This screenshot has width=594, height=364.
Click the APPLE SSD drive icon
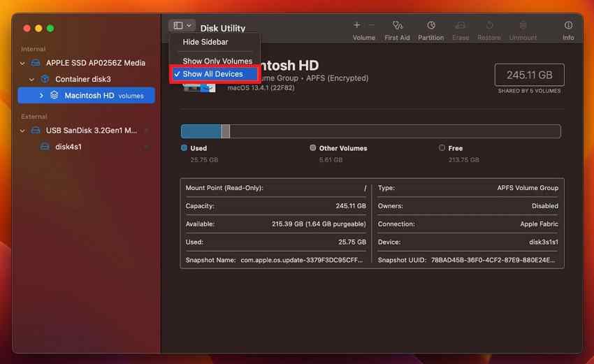click(x=36, y=63)
